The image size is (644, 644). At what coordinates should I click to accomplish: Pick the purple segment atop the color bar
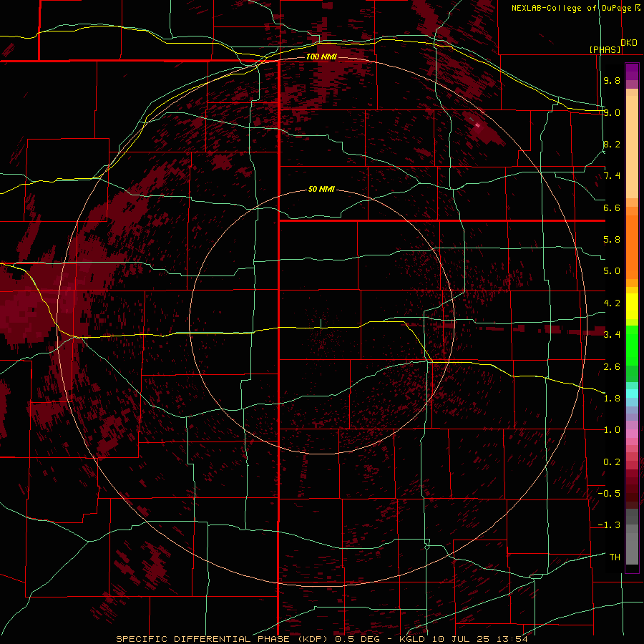(632, 72)
